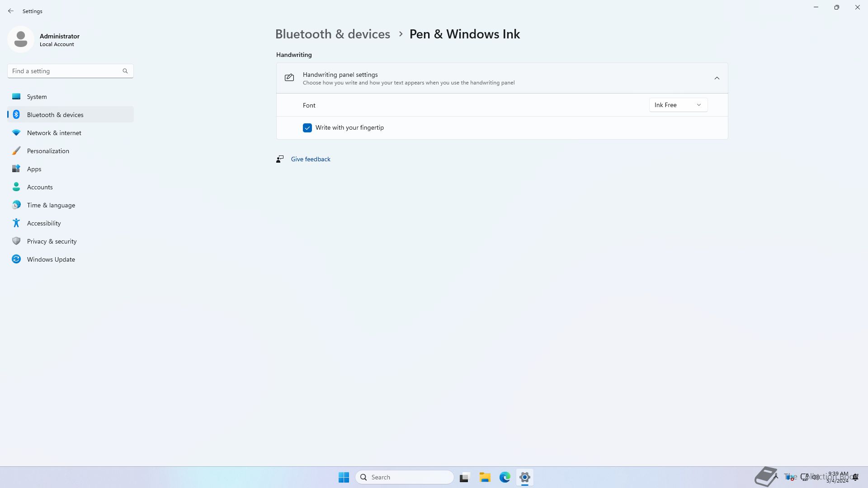Open Microsoft Edge from taskbar

(x=505, y=477)
